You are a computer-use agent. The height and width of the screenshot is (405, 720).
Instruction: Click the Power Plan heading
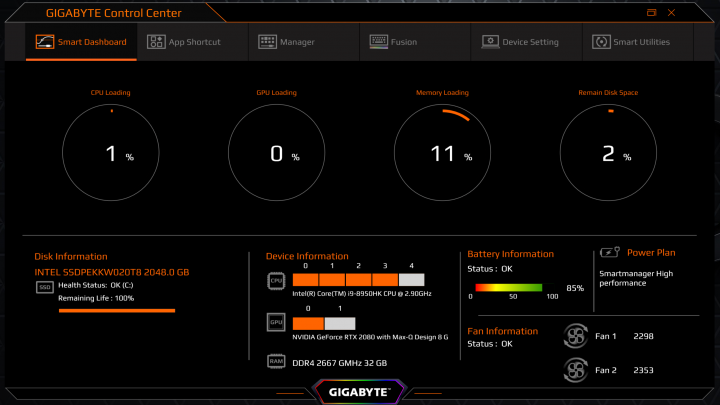(651, 253)
